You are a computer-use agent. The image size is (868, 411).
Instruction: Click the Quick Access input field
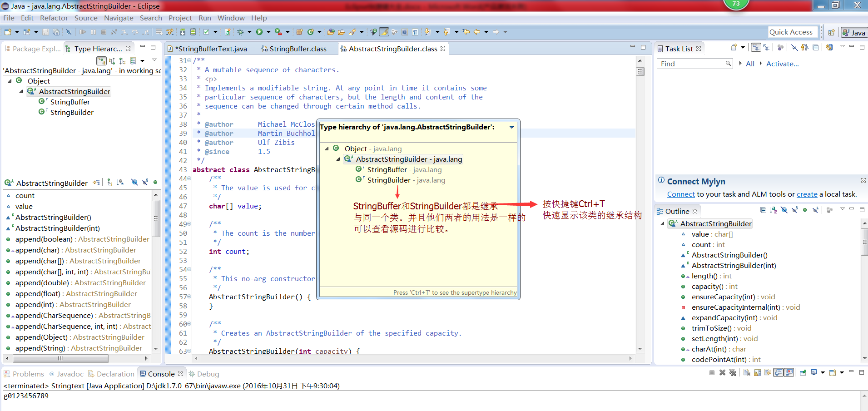(793, 32)
